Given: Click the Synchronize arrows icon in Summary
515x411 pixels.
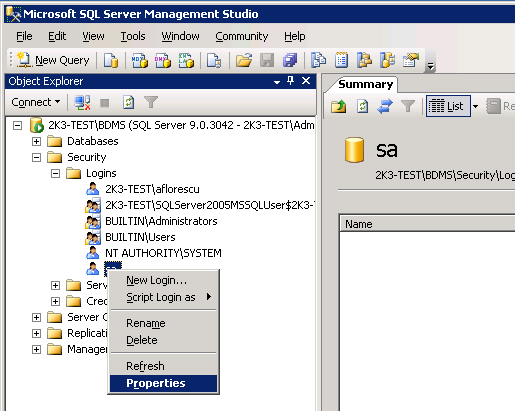Looking at the screenshot, I should click(x=385, y=107).
